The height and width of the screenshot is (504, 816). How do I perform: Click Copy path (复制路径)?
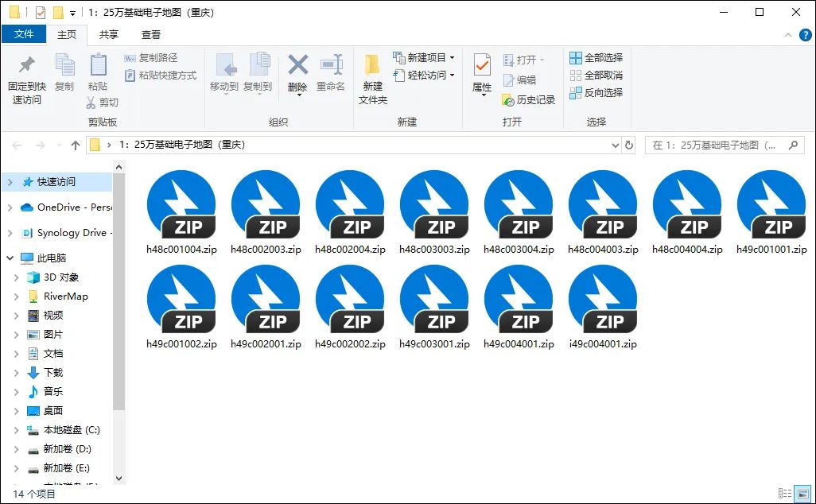click(151, 58)
